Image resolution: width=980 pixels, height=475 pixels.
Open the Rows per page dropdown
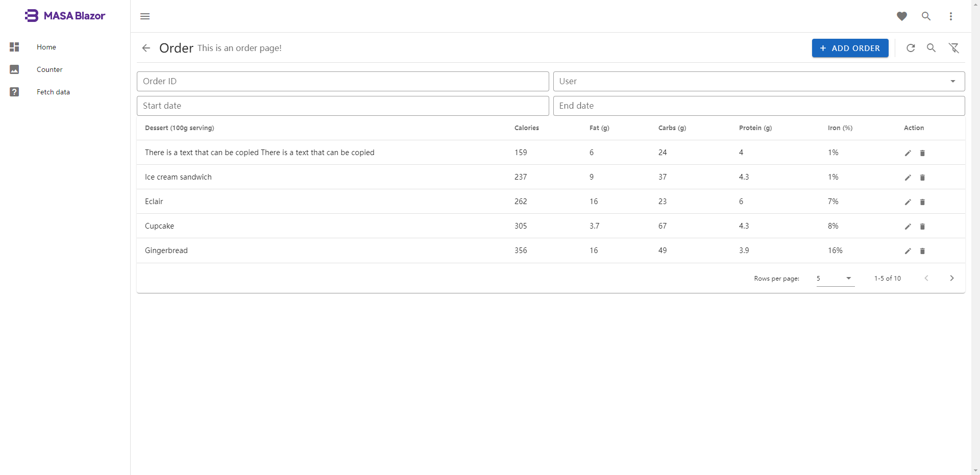(x=836, y=278)
